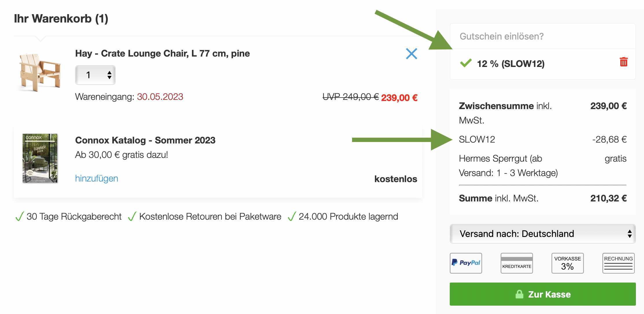644x314 pixels.
Task: Click the green checkmark beside 12 % (SLOW12)
Action: [x=466, y=63]
